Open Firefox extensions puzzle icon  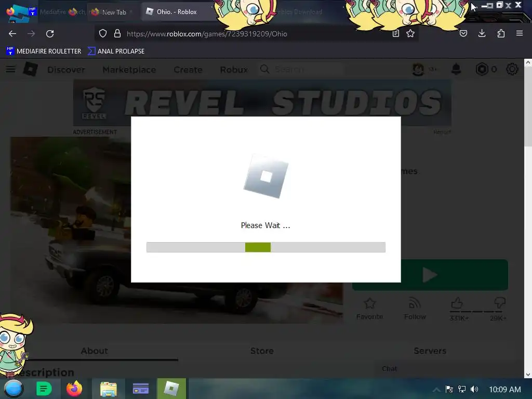(x=501, y=34)
